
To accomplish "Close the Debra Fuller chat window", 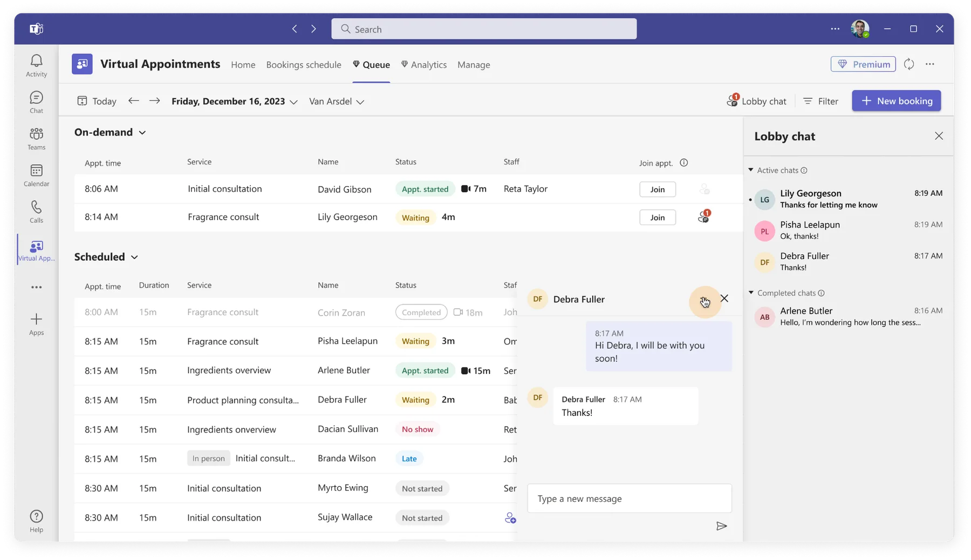I will (724, 298).
